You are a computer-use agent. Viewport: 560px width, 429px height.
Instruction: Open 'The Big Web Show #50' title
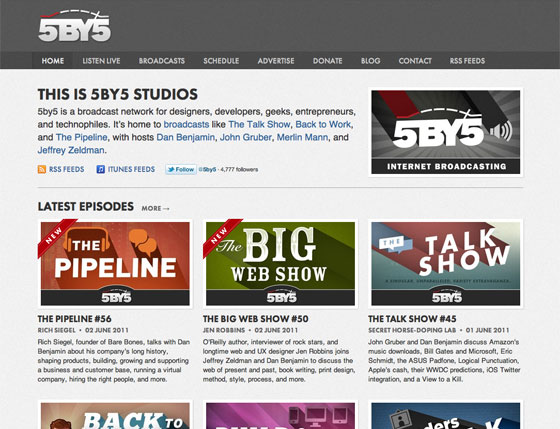[x=256, y=319]
